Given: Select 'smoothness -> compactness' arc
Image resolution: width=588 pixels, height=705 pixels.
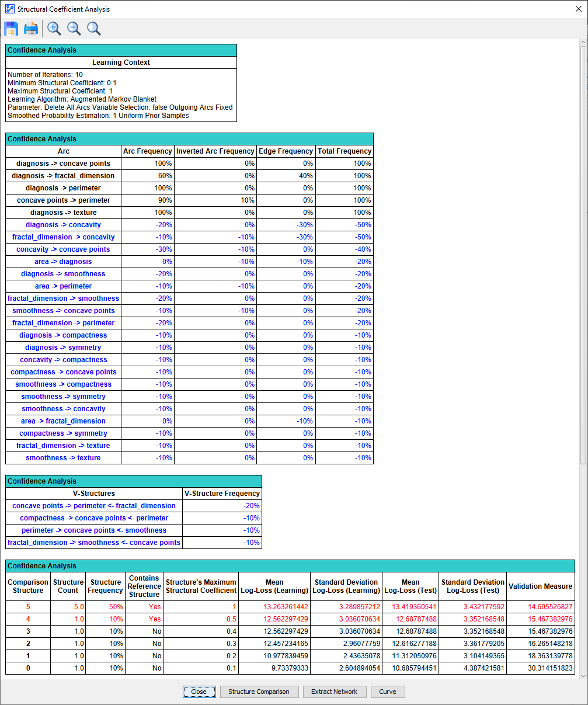Looking at the screenshot, I should click(x=64, y=384).
